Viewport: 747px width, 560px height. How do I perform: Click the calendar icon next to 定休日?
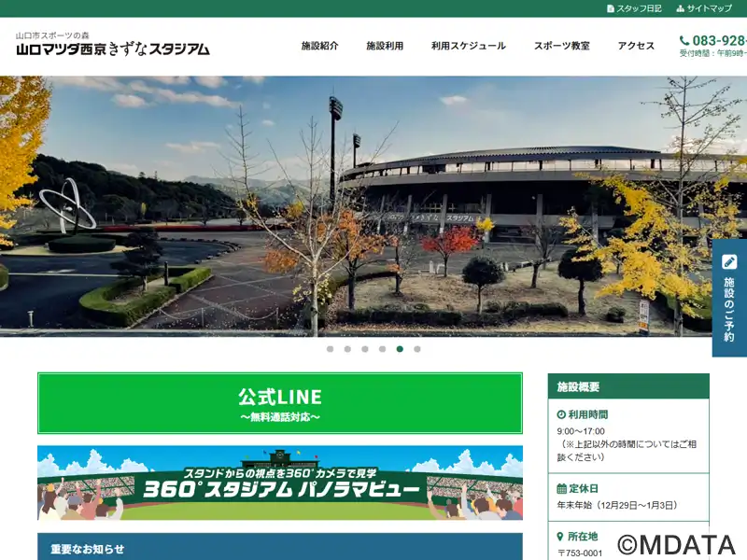point(562,488)
